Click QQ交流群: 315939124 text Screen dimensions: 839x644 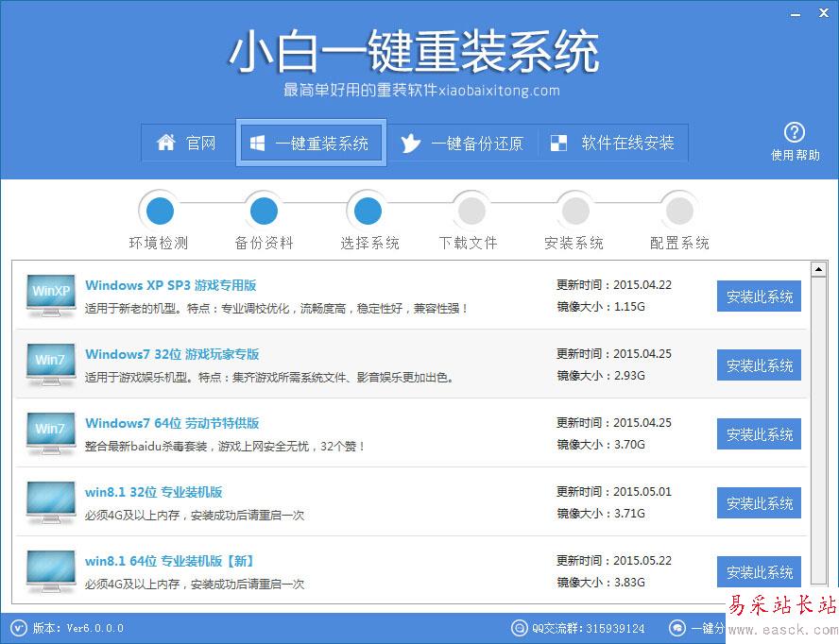[588, 628]
